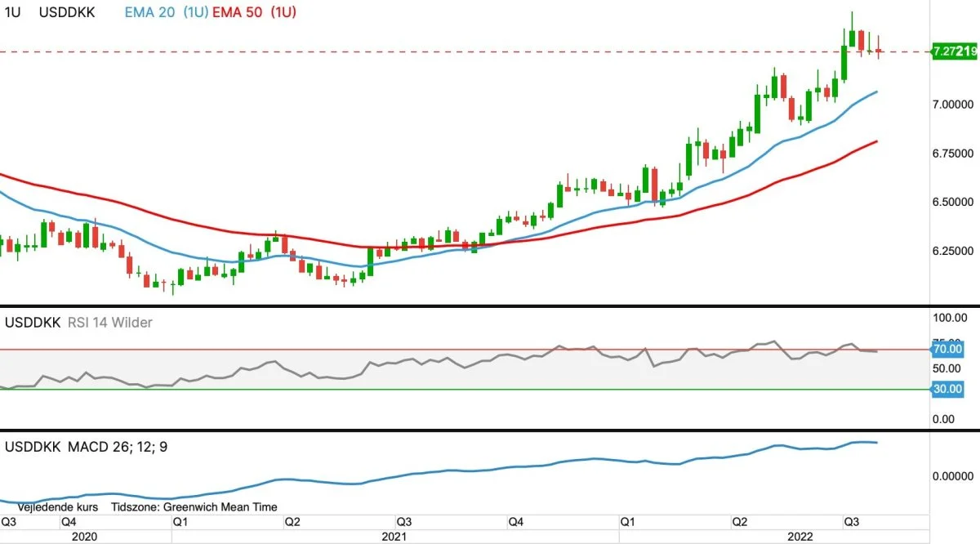The image size is (980, 544).
Task: Click the EMA 20 (1U) legend label
Action: click(x=167, y=12)
